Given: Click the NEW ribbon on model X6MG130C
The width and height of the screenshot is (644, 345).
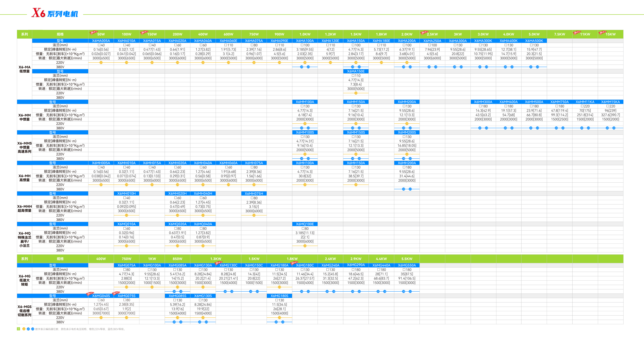Looking at the screenshot, I should tap(218, 263).
